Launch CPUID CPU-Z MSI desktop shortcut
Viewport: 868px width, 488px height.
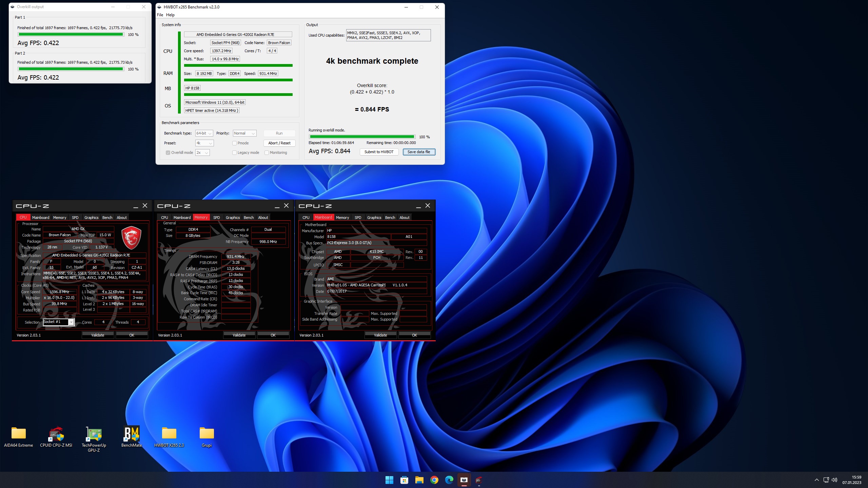click(56, 437)
